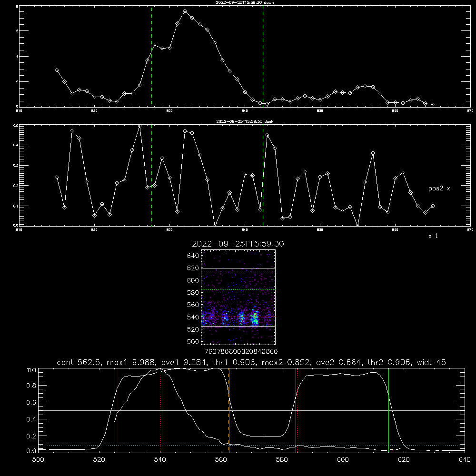Image resolution: width=476 pixels, height=476 pixels.
Task: Click the "2022-09-25T15:59:30 dawn" plot title
Action: coord(245,2)
